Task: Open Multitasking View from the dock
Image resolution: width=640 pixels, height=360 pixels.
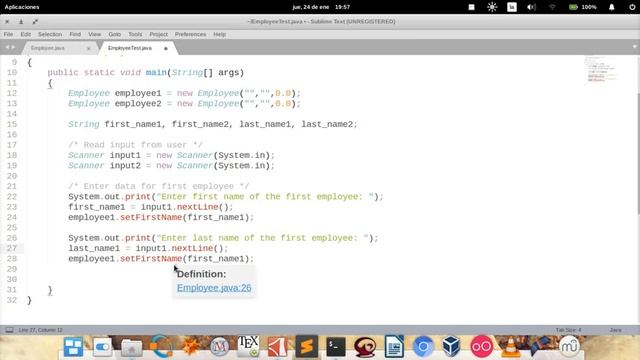Action: tap(73, 347)
